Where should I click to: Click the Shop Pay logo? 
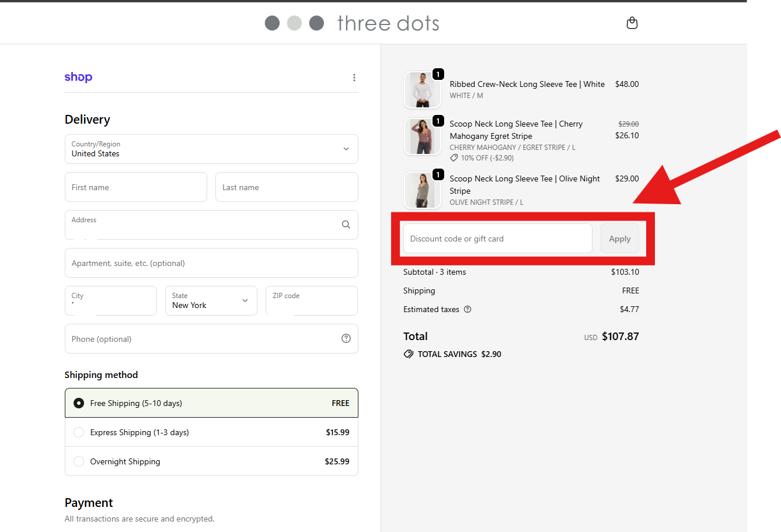(78, 77)
